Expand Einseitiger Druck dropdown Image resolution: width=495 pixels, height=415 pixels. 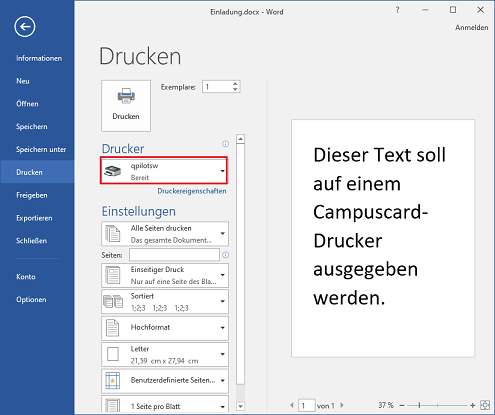(x=165, y=275)
